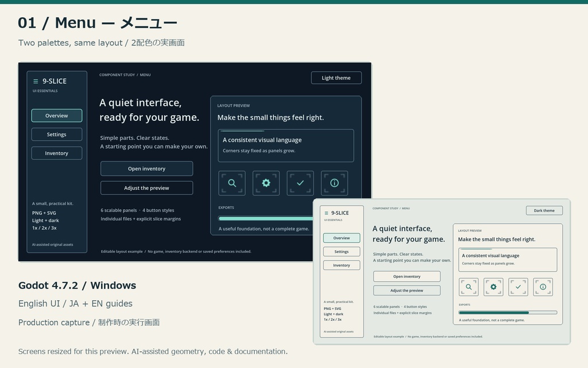588x368 pixels.
Task: Select Overview in the dark sidebar
Action: (x=57, y=116)
